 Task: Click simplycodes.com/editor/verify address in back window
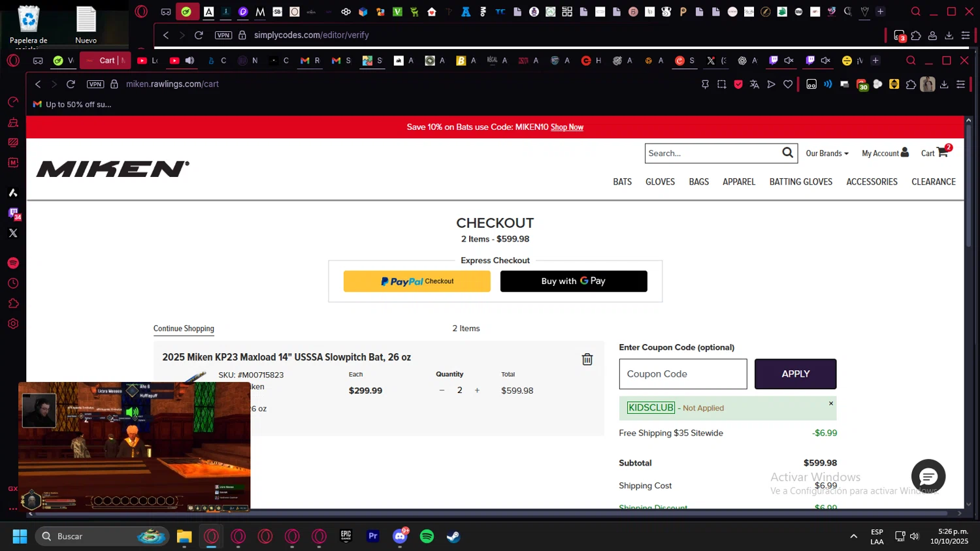click(311, 35)
